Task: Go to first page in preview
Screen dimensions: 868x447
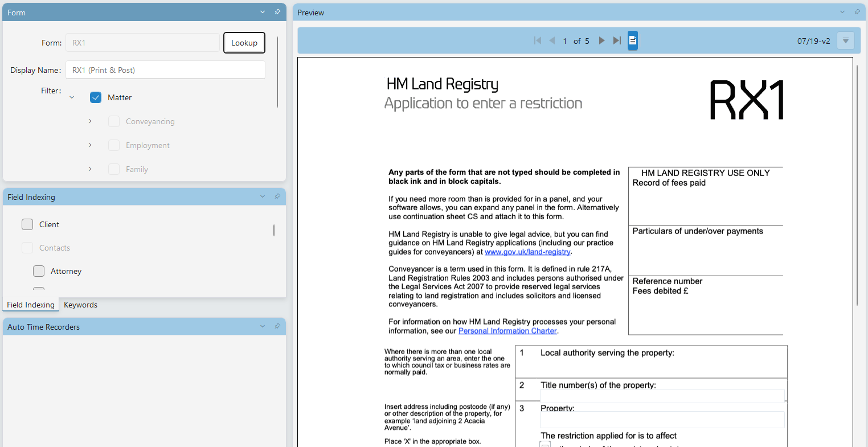Action: coord(538,40)
